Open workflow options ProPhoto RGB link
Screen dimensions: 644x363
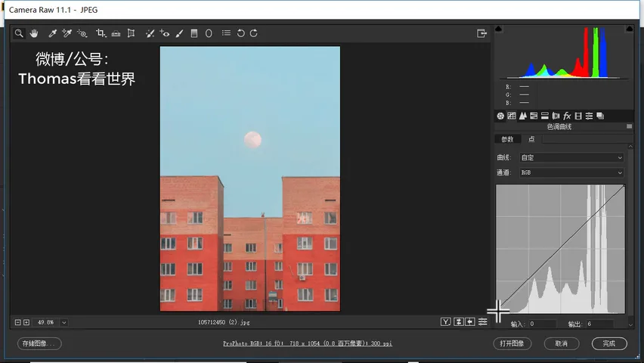(x=307, y=343)
